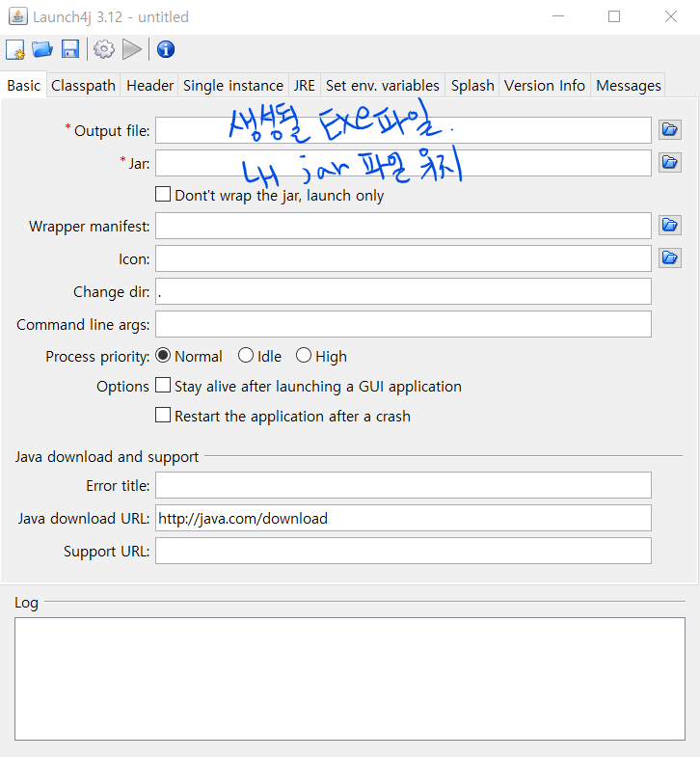Click the Command line args field
This screenshot has width=700, height=757.
click(x=403, y=324)
